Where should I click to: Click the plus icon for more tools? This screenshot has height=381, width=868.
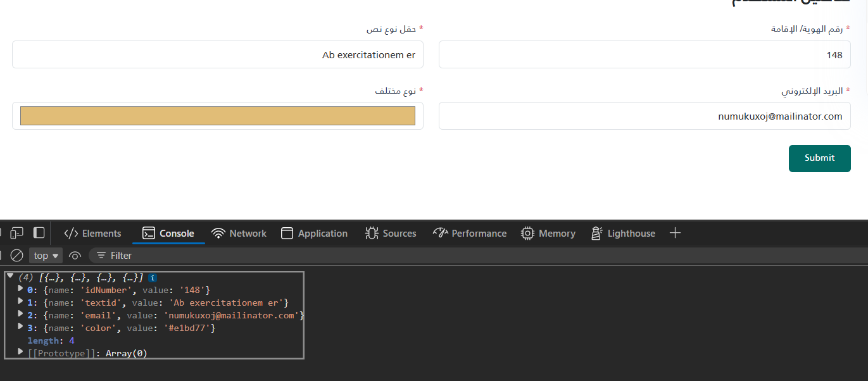coord(675,233)
